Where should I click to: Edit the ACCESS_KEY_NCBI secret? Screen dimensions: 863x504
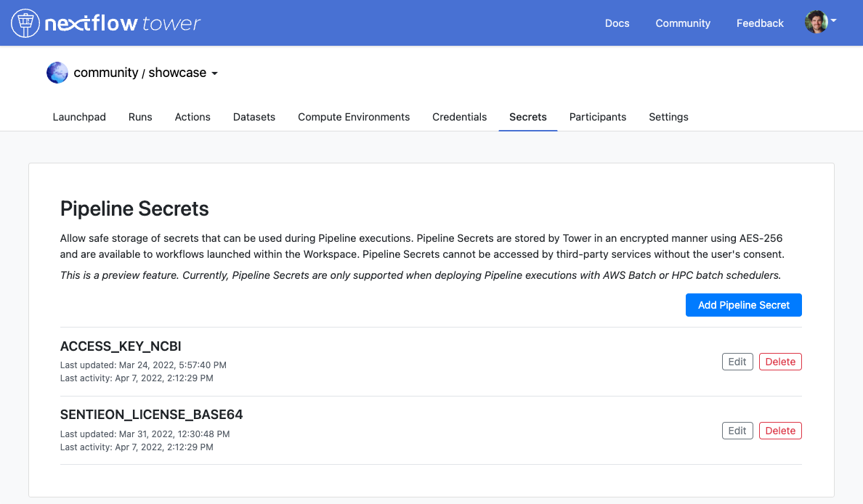[737, 362]
